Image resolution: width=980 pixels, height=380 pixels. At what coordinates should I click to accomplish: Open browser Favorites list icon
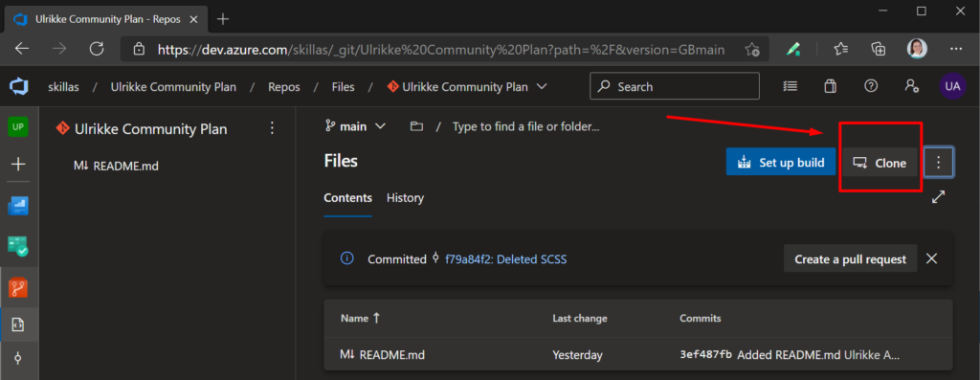(x=841, y=49)
